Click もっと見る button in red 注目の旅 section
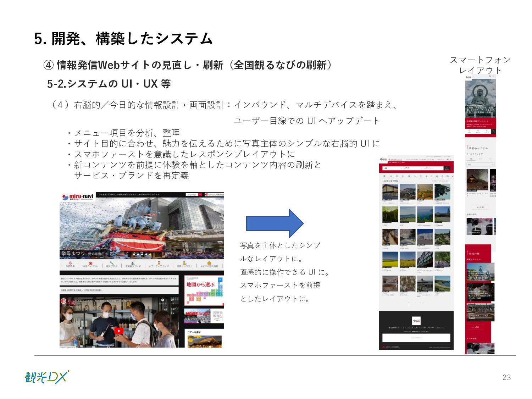 [x=475, y=327]
